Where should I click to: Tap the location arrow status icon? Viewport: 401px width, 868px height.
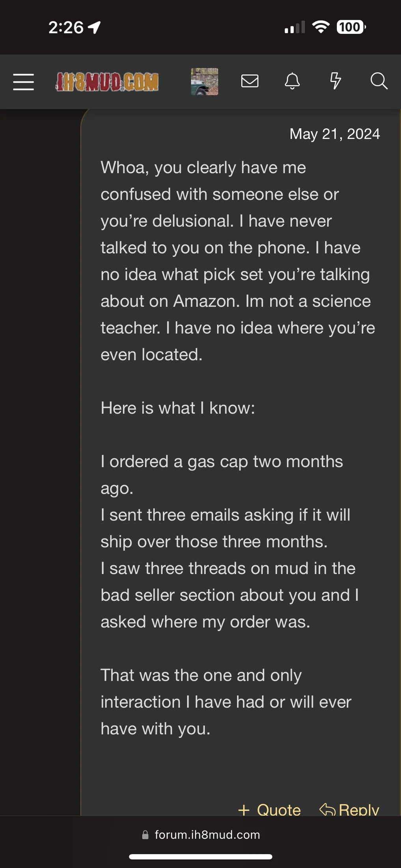pyautogui.click(x=94, y=27)
